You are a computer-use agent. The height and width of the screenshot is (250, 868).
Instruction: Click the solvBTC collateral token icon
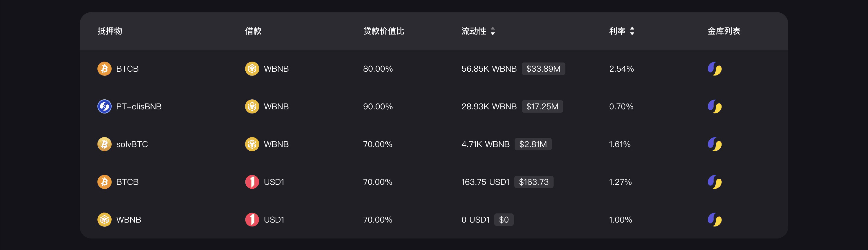(x=105, y=144)
